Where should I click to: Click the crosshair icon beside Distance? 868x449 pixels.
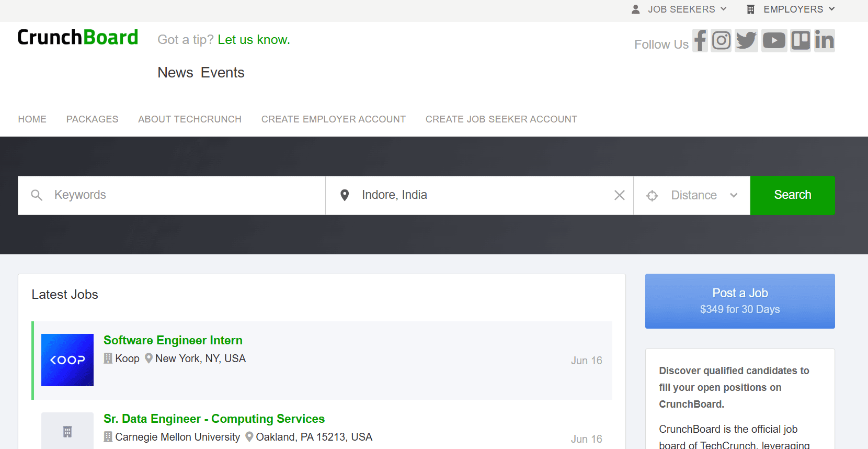click(x=652, y=195)
